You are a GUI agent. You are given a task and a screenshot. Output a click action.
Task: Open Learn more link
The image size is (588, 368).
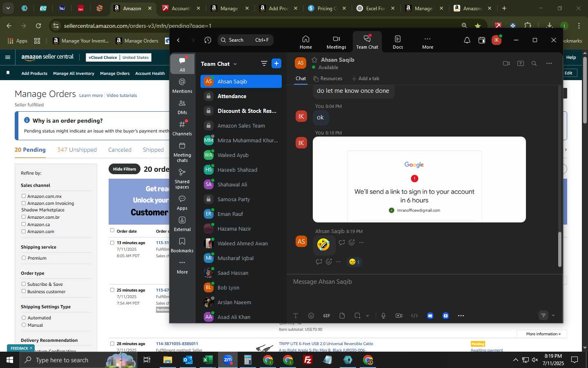[x=91, y=95]
